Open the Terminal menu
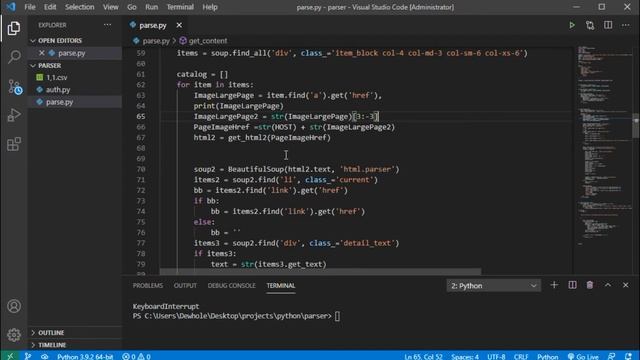This screenshot has width=640, height=360. coord(180,7)
